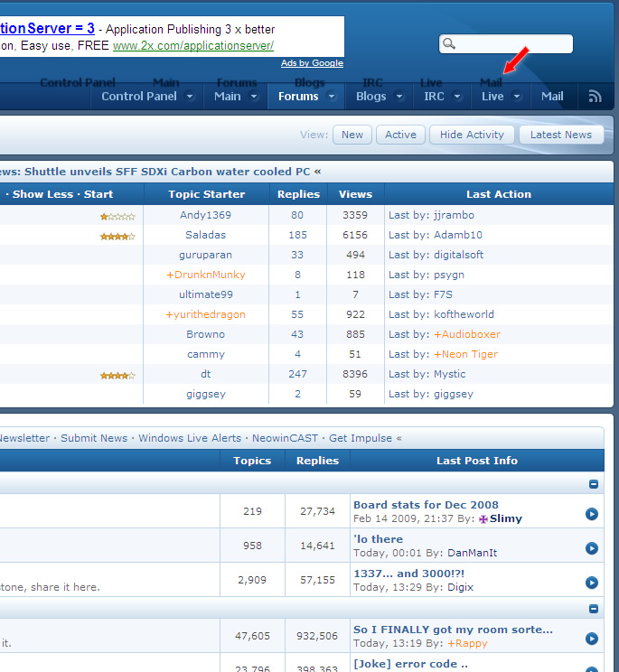Click the Hide Activity button
Viewport: 619px width, 672px height.
point(472,135)
